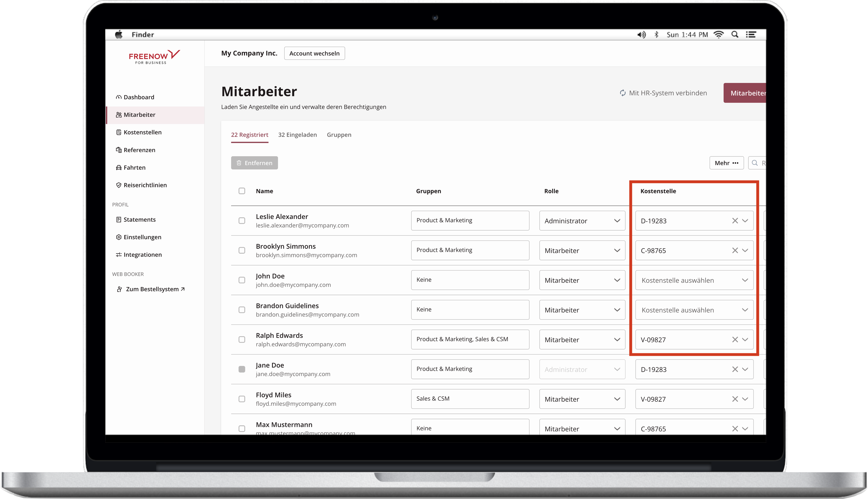Screen dimensions: 868x499
Task: Click the Statements document icon
Action: click(x=119, y=219)
